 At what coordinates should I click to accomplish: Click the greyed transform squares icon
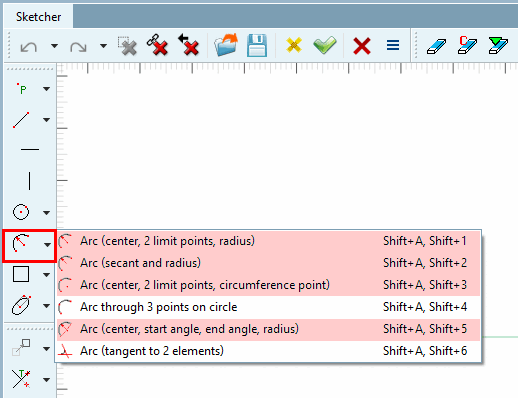[x=21, y=347]
